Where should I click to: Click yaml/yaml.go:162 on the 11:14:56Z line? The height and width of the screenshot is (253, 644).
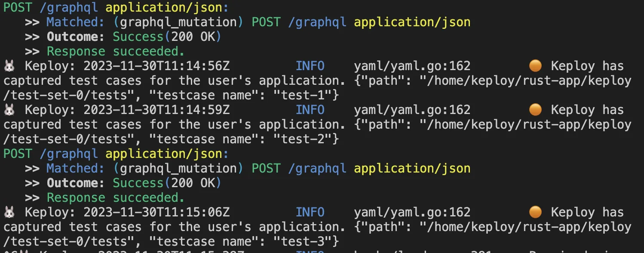[x=412, y=66]
